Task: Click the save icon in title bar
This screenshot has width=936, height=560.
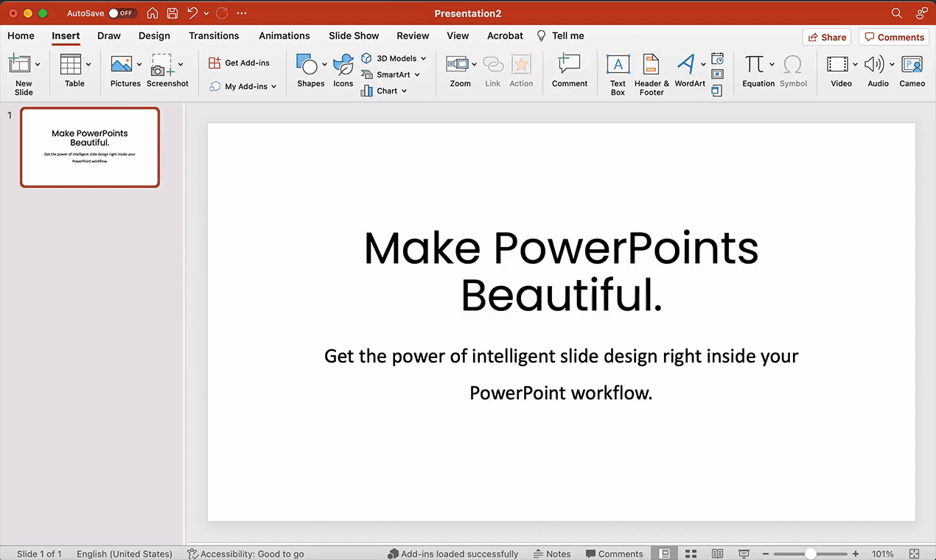Action: 172,13
